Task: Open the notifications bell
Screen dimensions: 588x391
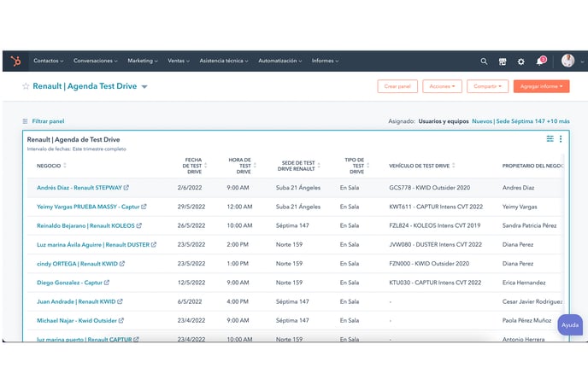Action: 540,61
